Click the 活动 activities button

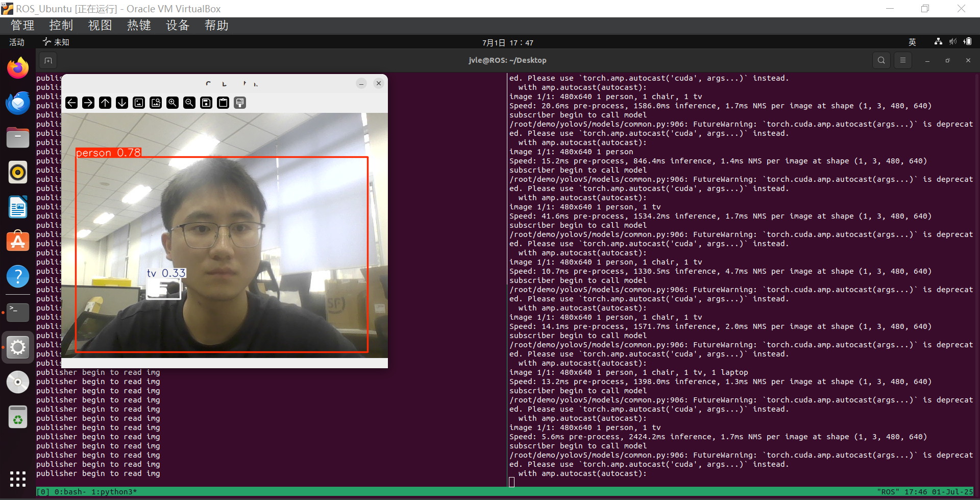[17, 42]
